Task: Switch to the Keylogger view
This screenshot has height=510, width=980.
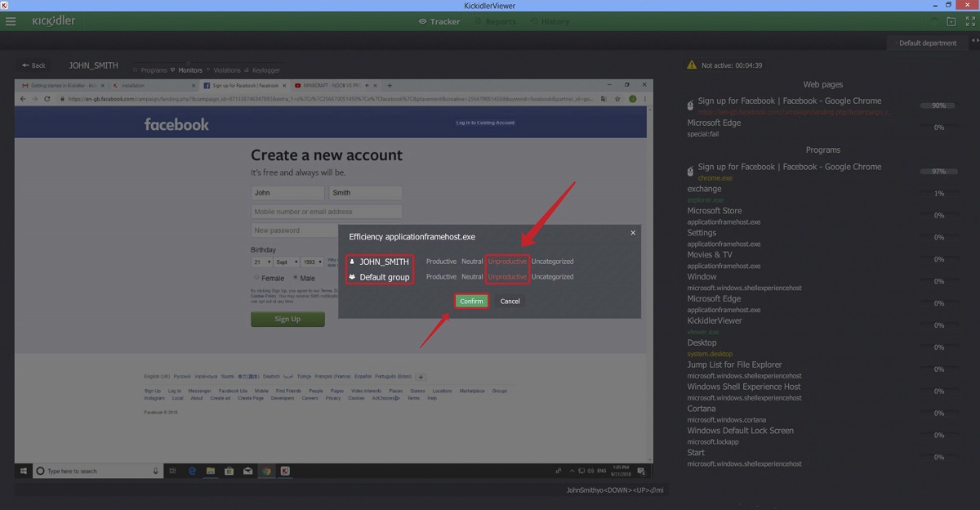Action: point(263,70)
